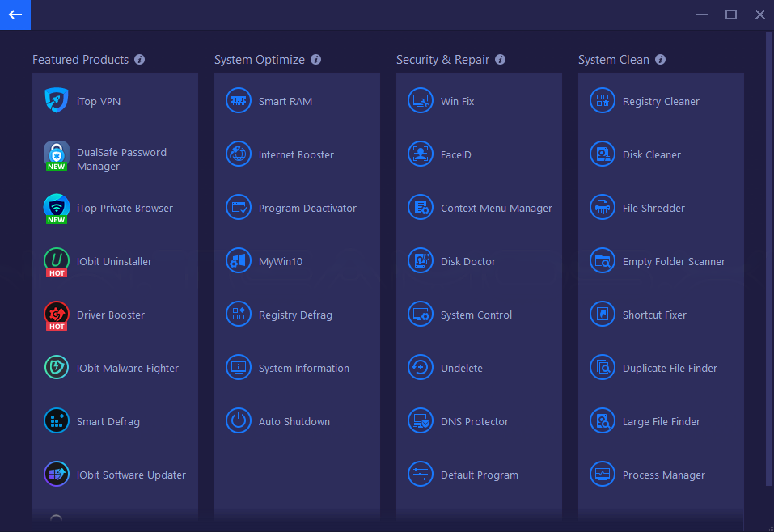This screenshot has height=532, width=774.
Task: View Featured Products info tooltip
Action: (x=139, y=59)
